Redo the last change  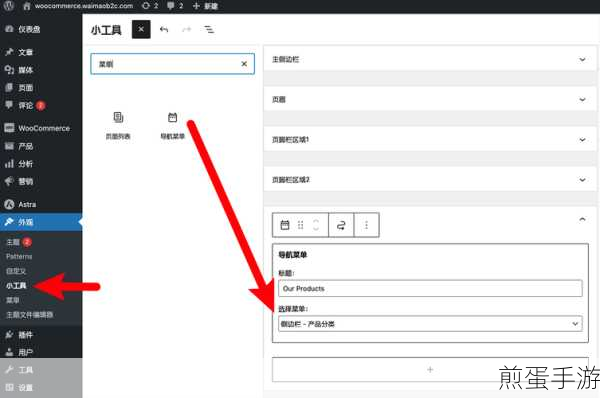coord(186,29)
